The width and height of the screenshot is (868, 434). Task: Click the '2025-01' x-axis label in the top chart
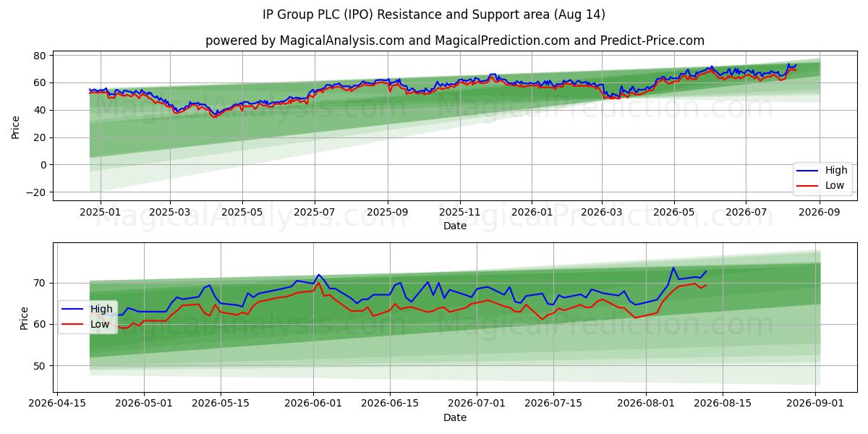click(x=100, y=212)
